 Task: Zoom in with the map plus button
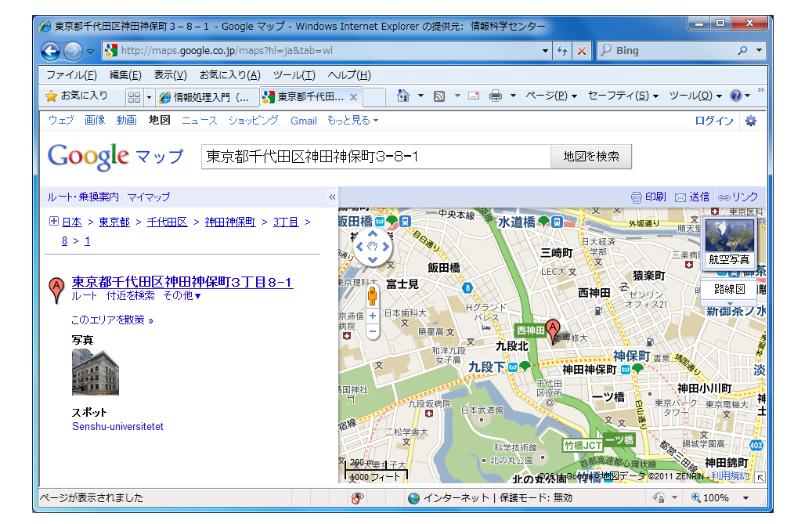(x=373, y=316)
